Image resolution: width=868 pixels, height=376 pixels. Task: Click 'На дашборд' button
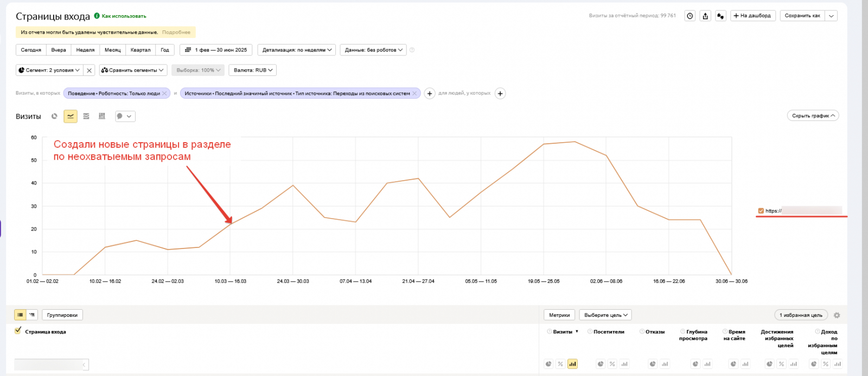[752, 16]
